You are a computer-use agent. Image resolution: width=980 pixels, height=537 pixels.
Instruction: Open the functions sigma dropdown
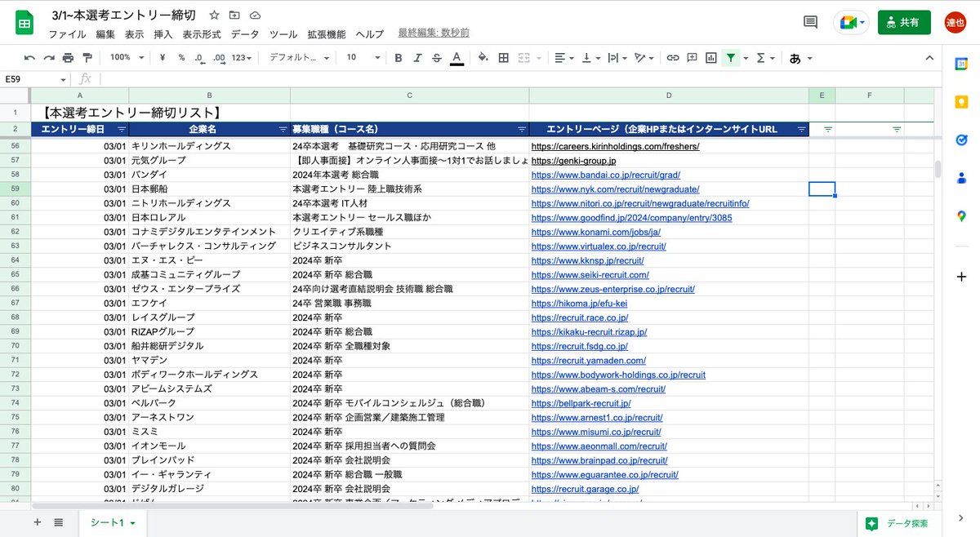tap(765, 58)
